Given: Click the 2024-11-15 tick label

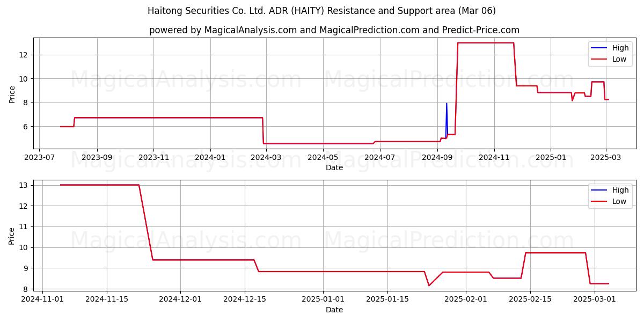Looking at the screenshot, I should [x=107, y=300].
